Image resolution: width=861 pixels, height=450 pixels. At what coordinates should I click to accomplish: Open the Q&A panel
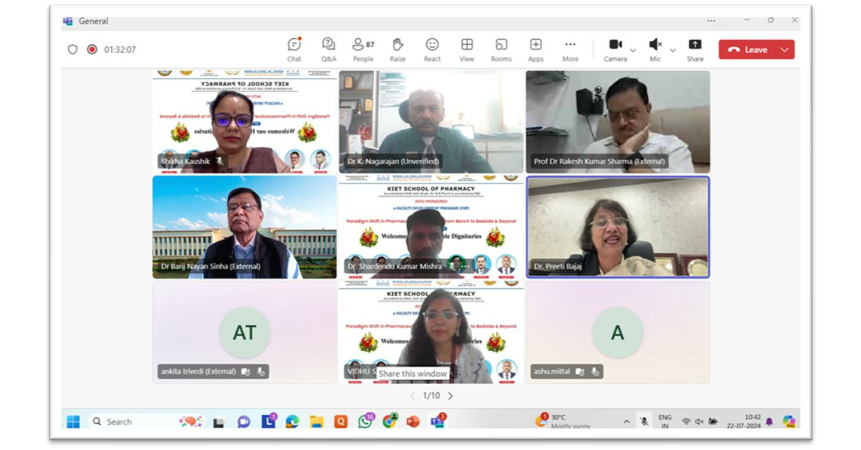coord(328,49)
